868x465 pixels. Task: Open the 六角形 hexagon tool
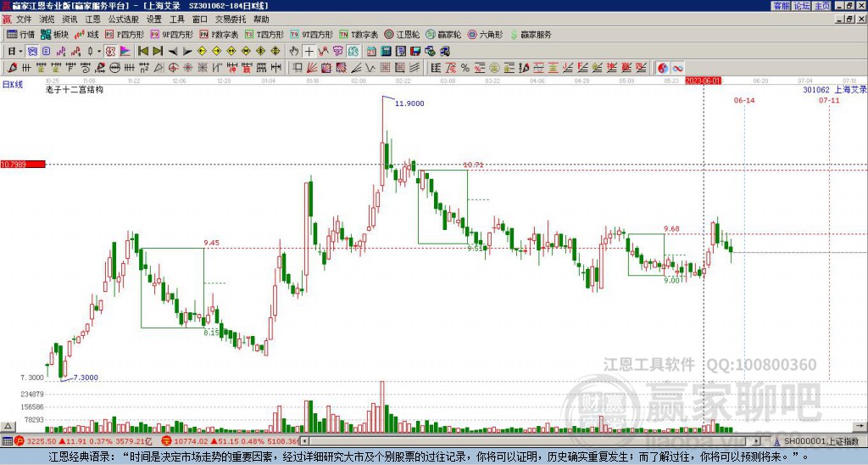click(x=486, y=34)
